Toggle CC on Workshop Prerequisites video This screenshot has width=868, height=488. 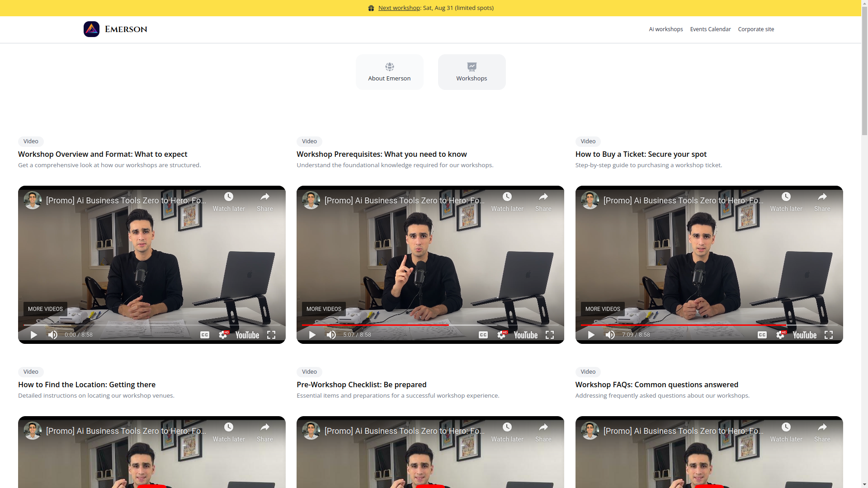483,335
